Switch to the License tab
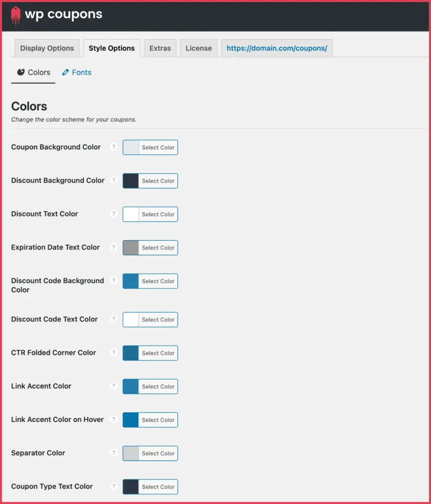The width and height of the screenshot is (431, 504). (x=199, y=48)
